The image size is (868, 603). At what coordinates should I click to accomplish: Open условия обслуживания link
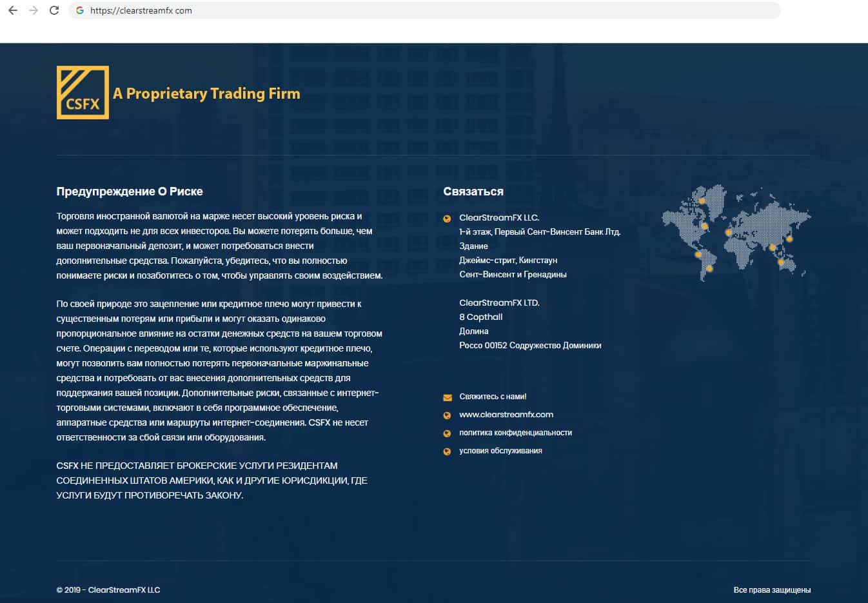click(x=500, y=451)
